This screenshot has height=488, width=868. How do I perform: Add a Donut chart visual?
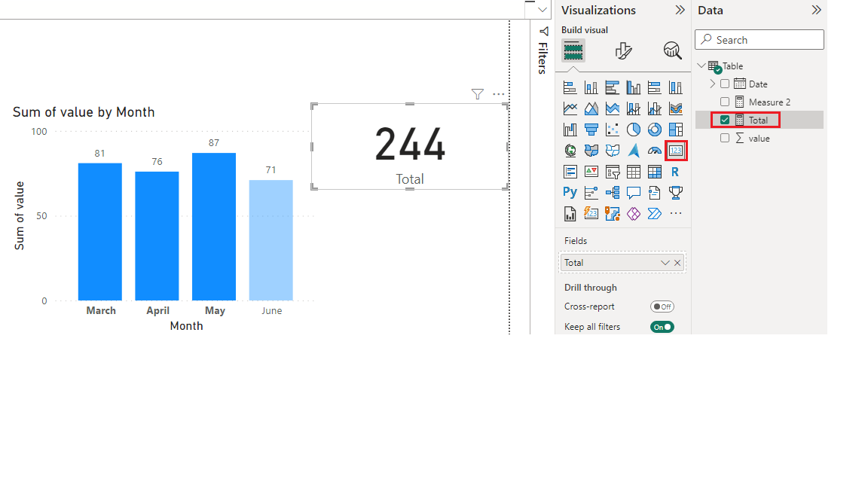(654, 130)
